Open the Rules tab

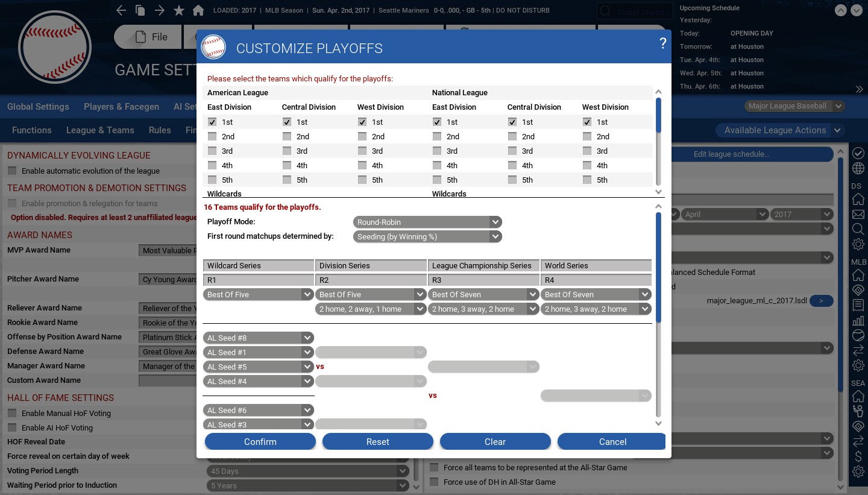point(160,130)
